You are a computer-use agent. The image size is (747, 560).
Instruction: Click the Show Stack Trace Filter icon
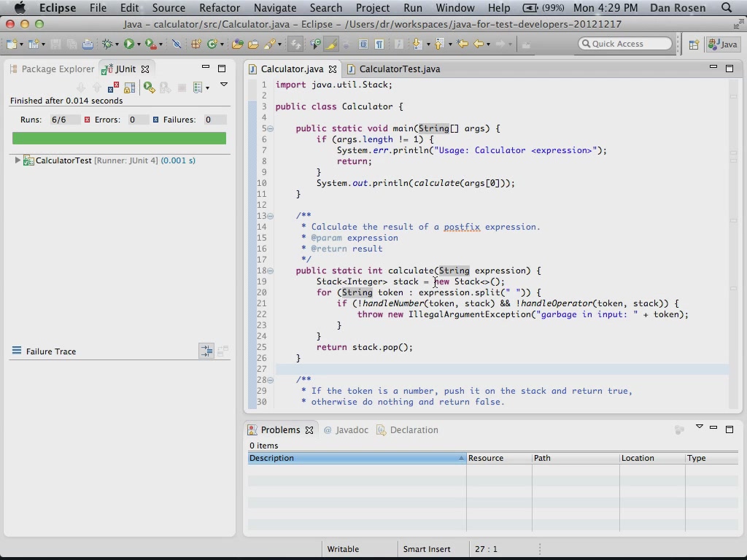pyautogui.click(x=206, y=351)
